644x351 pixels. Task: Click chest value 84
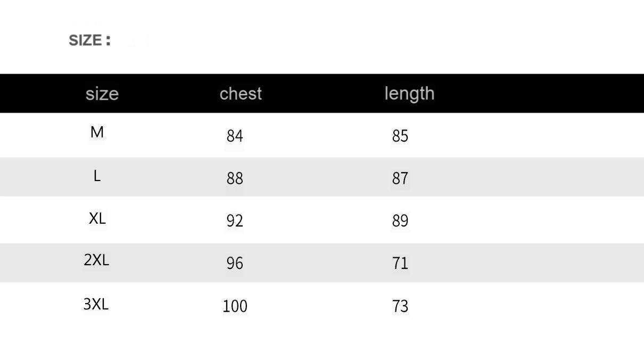click(235, 136)
